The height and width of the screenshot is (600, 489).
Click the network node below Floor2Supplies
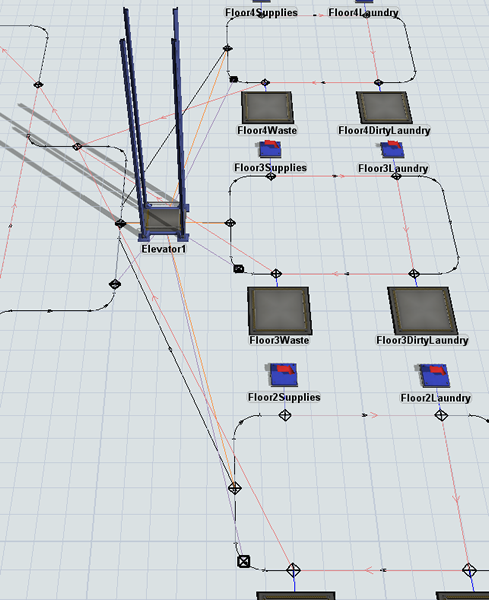coord(285,415)
